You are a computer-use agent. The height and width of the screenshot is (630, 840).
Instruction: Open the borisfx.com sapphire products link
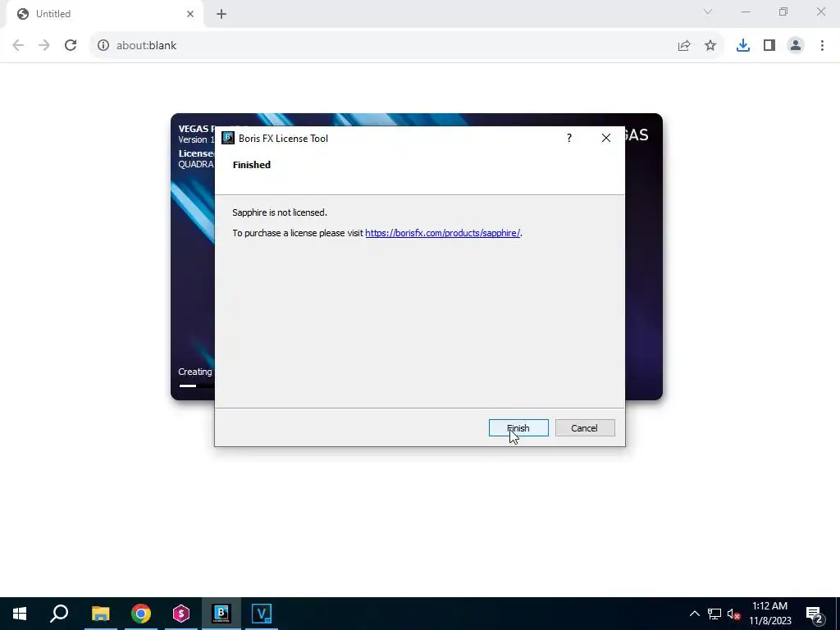(x=442, y=233)
